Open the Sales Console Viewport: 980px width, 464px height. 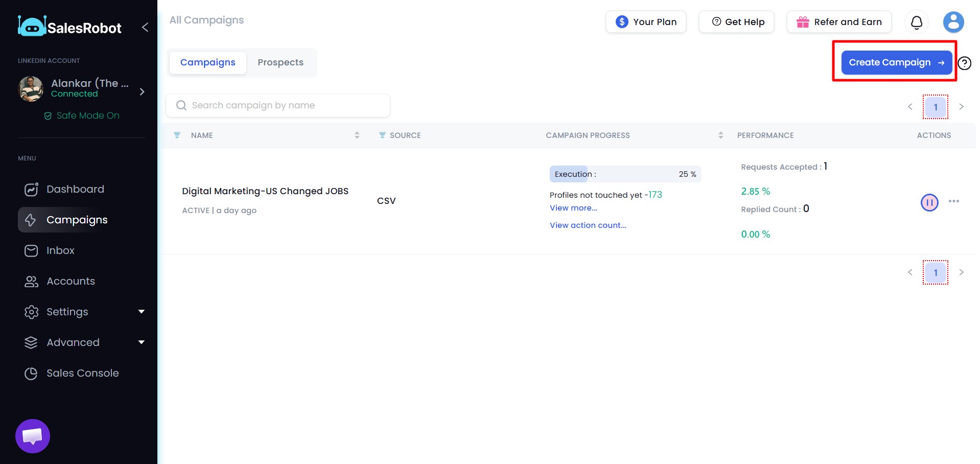(x=82, y=373)
